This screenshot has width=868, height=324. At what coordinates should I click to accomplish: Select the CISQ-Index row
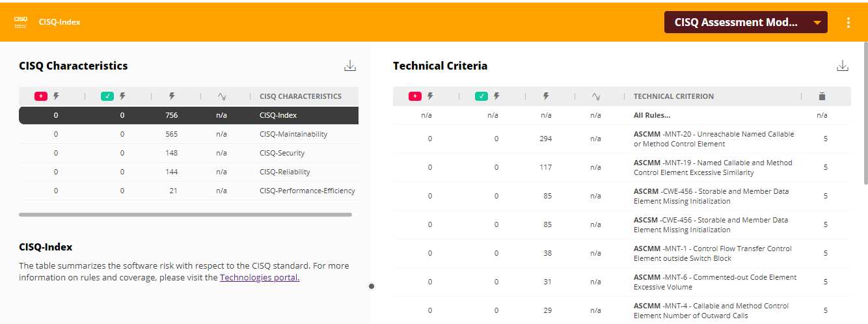click(278, 115)
